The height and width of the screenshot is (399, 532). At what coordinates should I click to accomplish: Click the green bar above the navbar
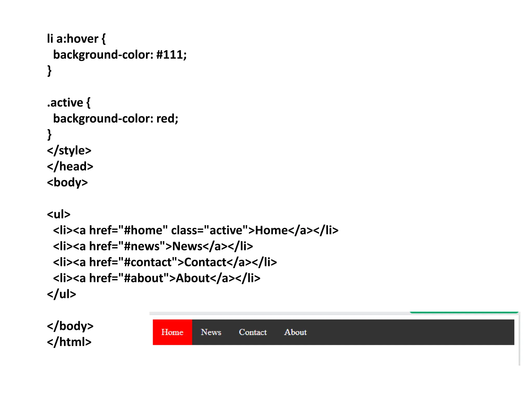click(x=464, y=312)
